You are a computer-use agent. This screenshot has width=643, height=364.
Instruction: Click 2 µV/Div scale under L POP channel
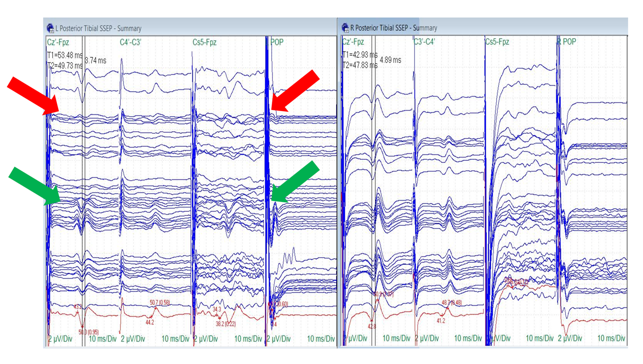pos(278,339)
